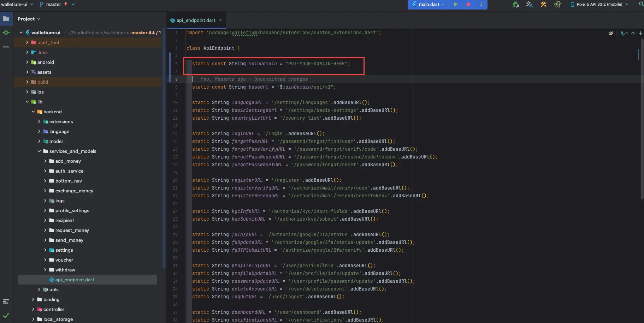Image resolution: width=644 pixels, height=323 pixels.
Task: Click the Flutter icon on walletium-ui root
Action: point(28,32)
